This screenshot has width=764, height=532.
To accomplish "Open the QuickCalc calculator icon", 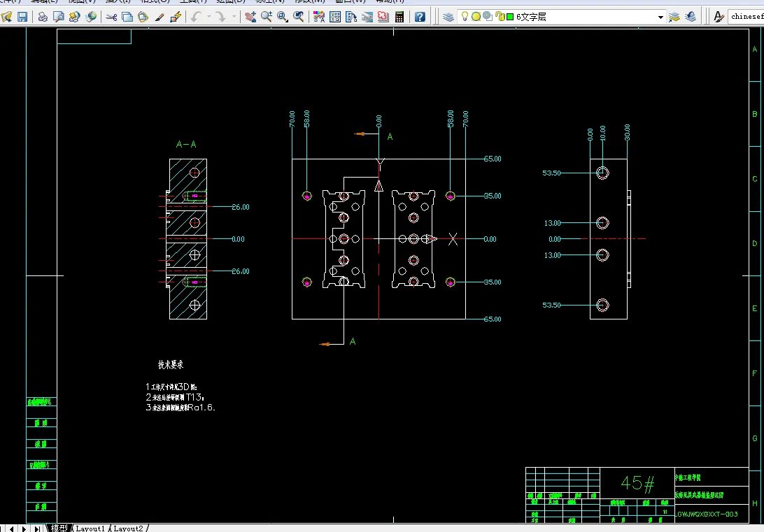I will click(x=399, y=17).
